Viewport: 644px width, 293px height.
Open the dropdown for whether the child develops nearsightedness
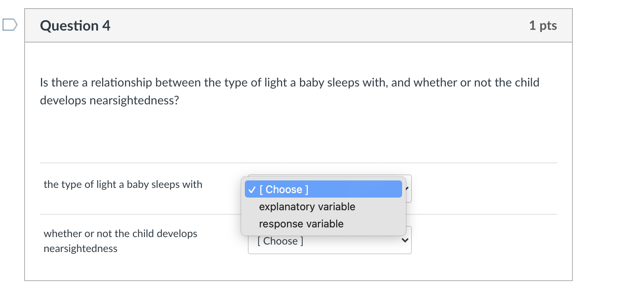click(x=329, y=240)
